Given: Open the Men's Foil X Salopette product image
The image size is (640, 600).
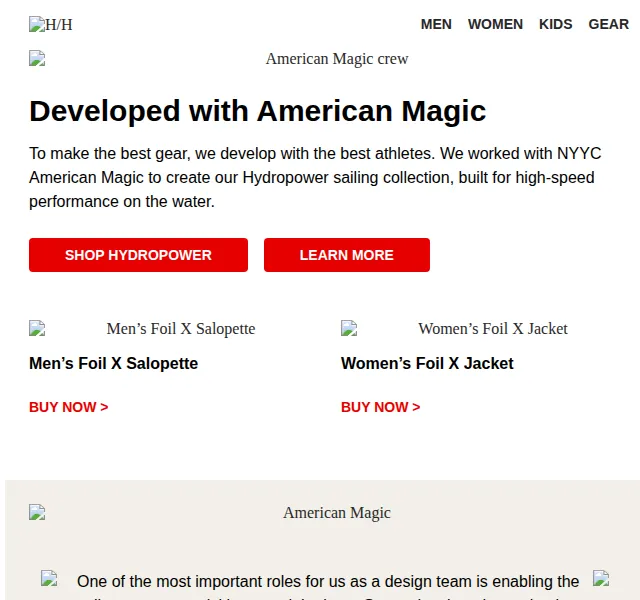Looking at the screenshot, I should pos(173,329).
